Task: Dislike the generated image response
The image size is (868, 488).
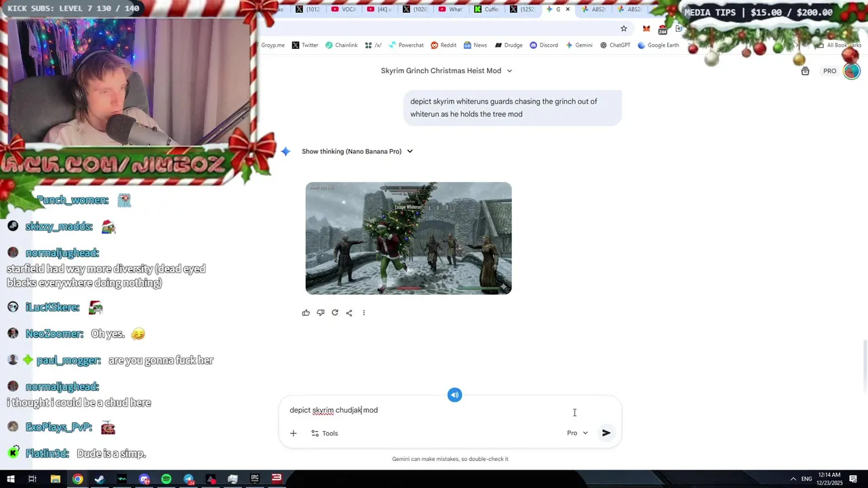Action: tap(320, 312)
